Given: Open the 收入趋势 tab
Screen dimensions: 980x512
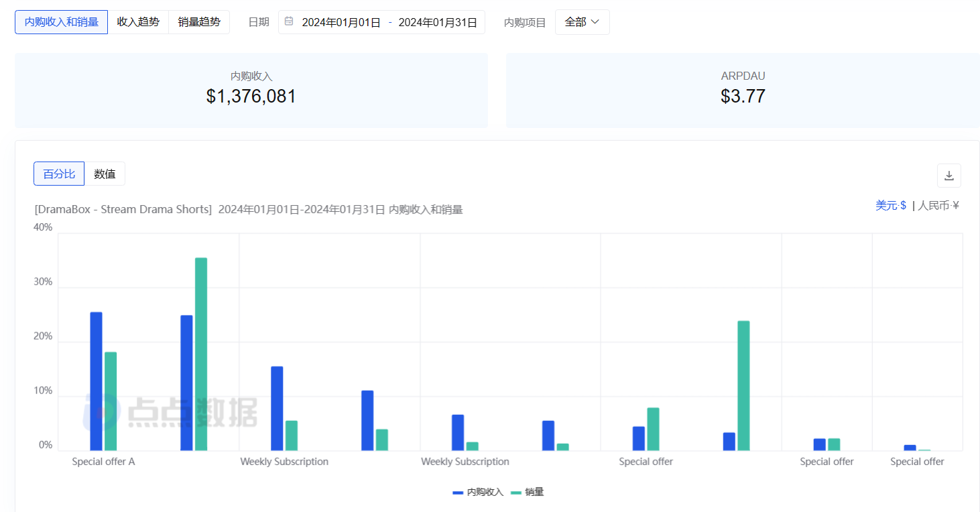Looking at the screenshot, I should [x=138, y=22].
